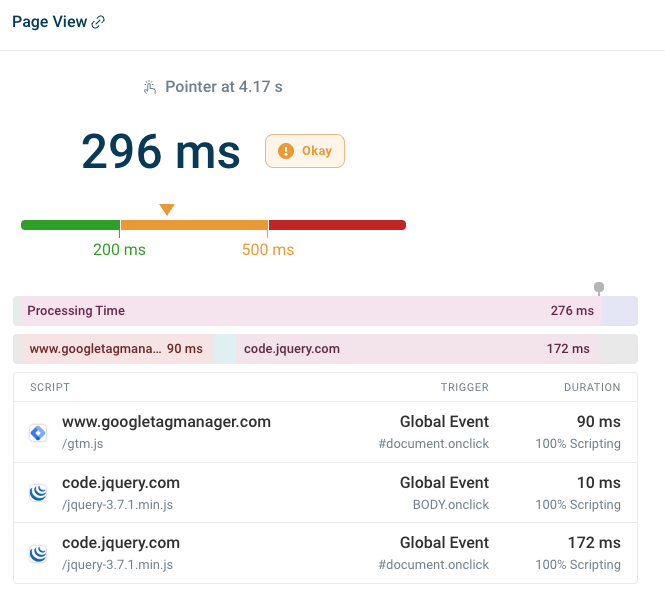Open the www.googletagmanager.com script row
665x605 pixels.
(x=166, y=422)
